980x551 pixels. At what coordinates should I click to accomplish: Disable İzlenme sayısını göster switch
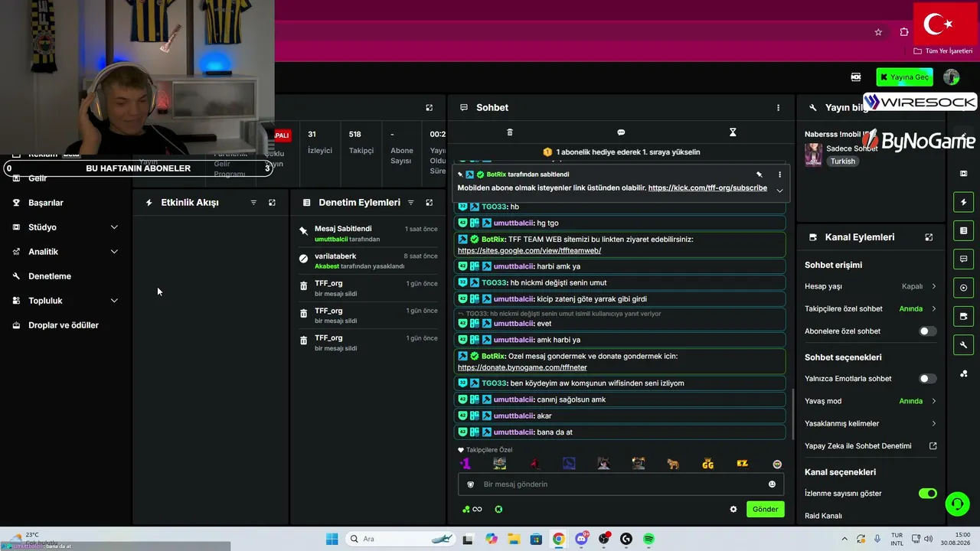[928, 494]
